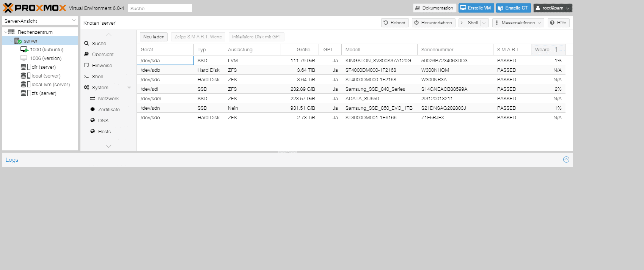
Task: Click the power icon on Herunterfahren
Action: click(x=416, y=23)
